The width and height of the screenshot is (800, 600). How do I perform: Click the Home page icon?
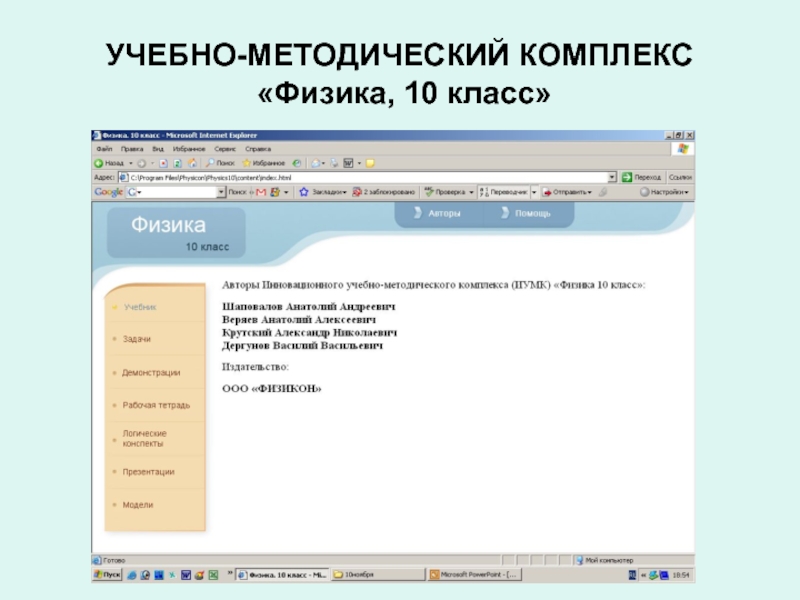(x=192, y=163)
